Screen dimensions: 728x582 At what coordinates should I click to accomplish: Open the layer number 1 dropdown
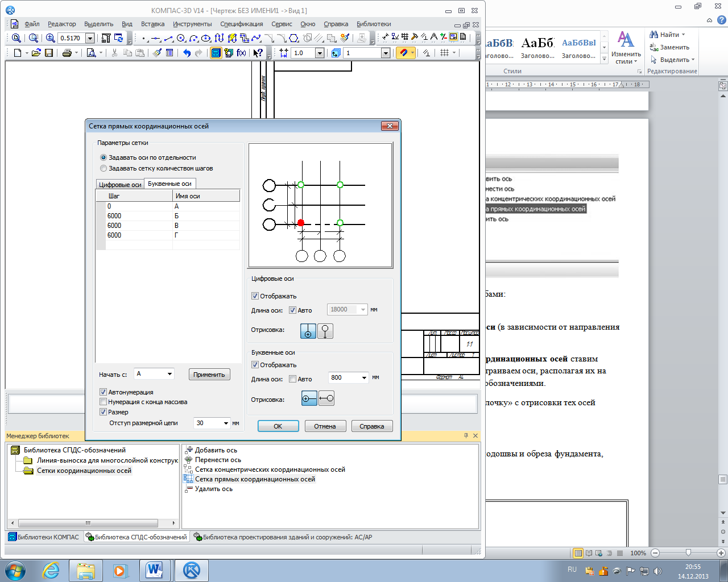coord(386,53)
